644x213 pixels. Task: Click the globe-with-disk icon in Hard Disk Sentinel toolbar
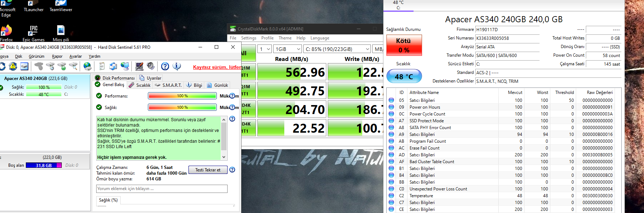[x=87, y=66]
